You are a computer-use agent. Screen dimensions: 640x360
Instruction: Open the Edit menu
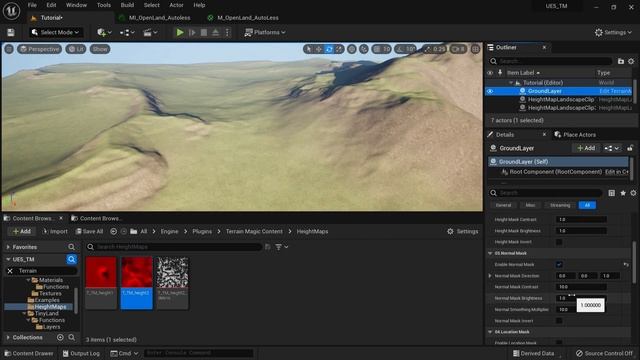[51, 5]
